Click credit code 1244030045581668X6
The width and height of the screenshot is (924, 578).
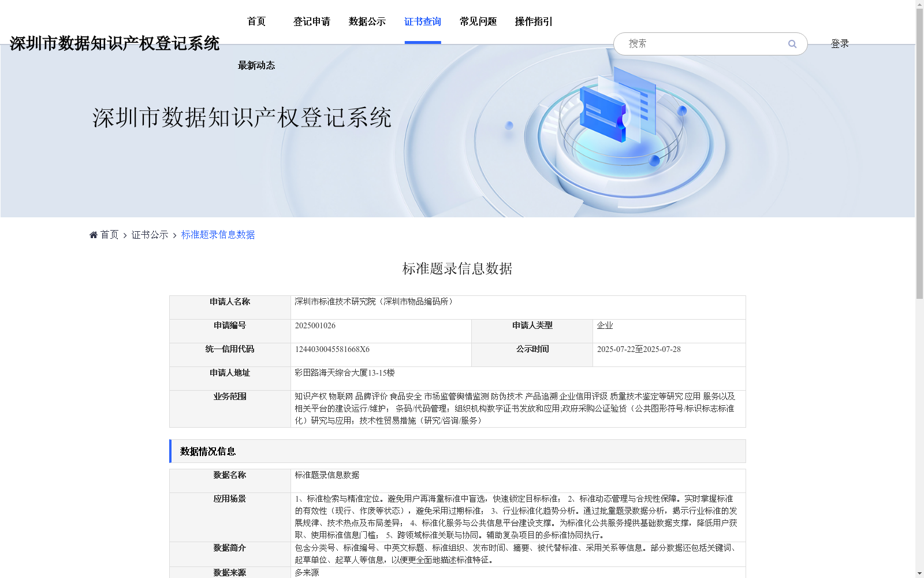click(332, 349)
